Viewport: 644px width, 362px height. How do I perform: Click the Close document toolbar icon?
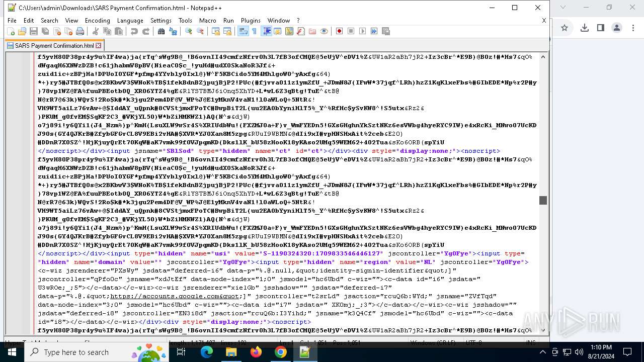coord(57,31)
